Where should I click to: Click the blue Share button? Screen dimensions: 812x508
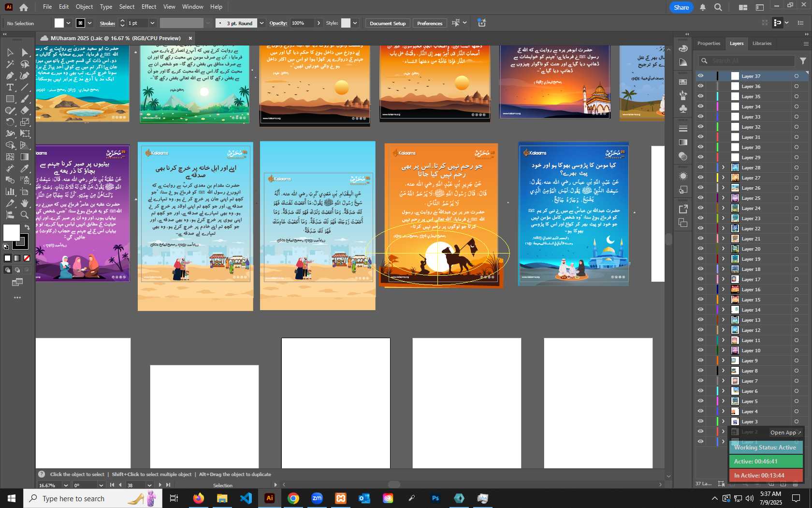pos(681,7)
